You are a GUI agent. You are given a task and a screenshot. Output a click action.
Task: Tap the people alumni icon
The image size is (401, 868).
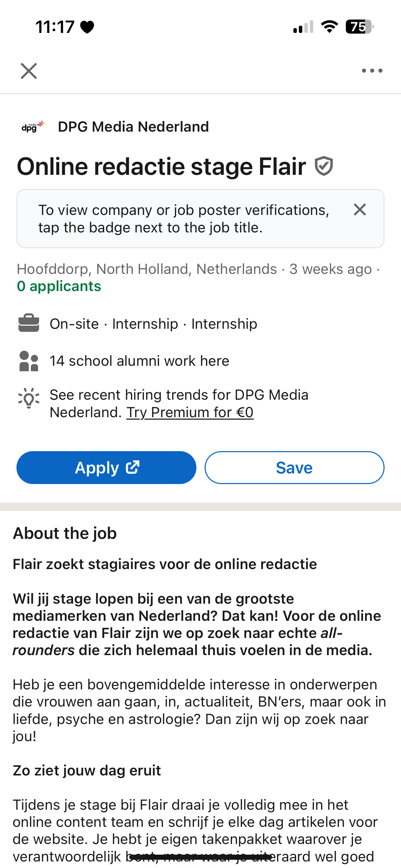[29, 361]
